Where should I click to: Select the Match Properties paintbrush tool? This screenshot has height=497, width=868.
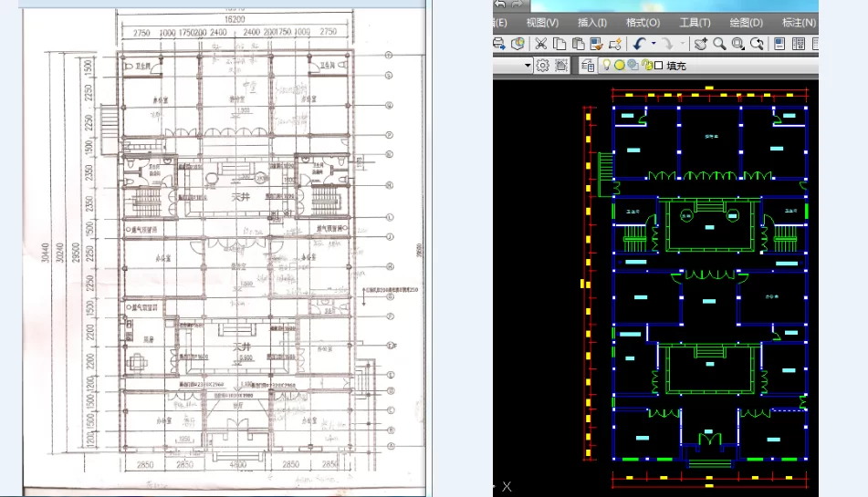click(x=596, y=44)
